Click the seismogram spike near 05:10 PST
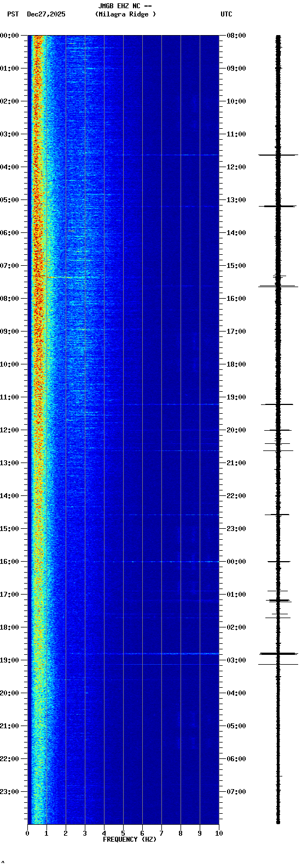Viewport: 302px width, 868px height. [278, 206]
